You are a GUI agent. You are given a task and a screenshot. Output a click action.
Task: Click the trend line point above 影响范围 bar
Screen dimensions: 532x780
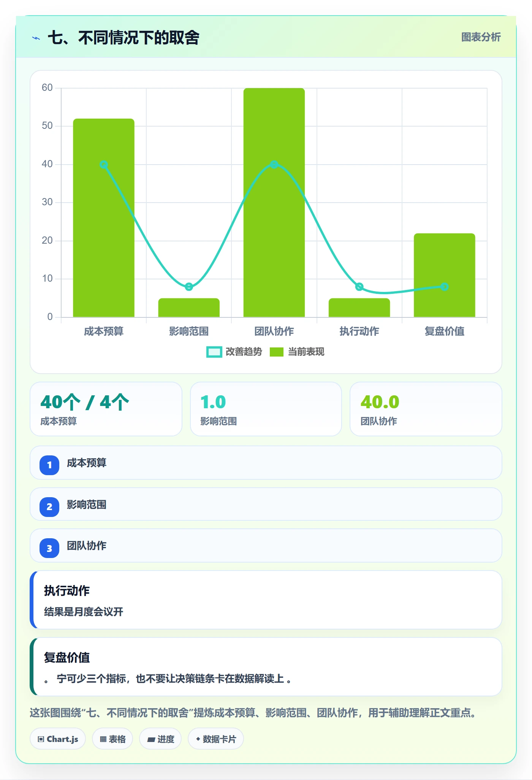click(189, 287)
